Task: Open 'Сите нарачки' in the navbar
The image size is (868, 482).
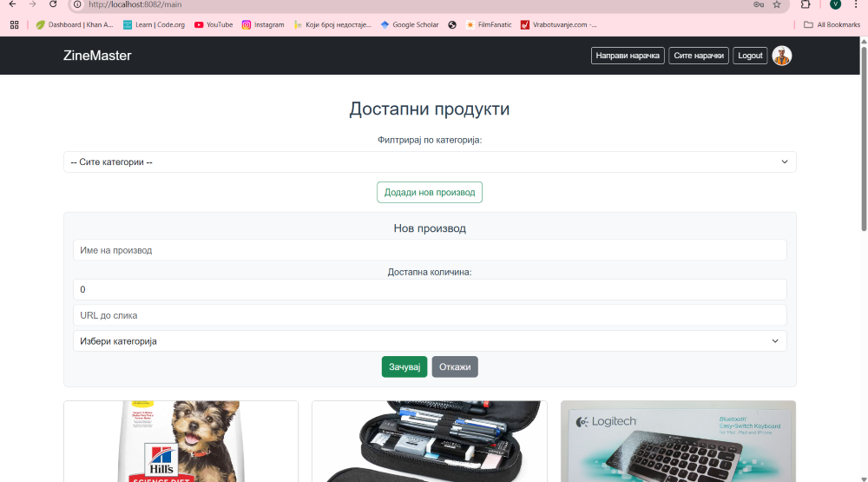Action: pos(699,56)
